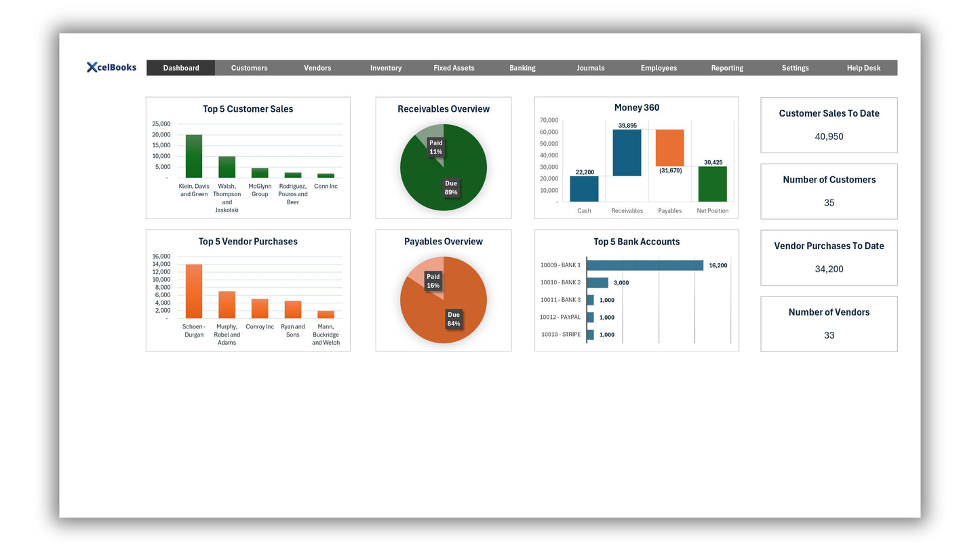980x551 pixels.
Task: Select the Receivables bar in Money 360
Action: 627,153
